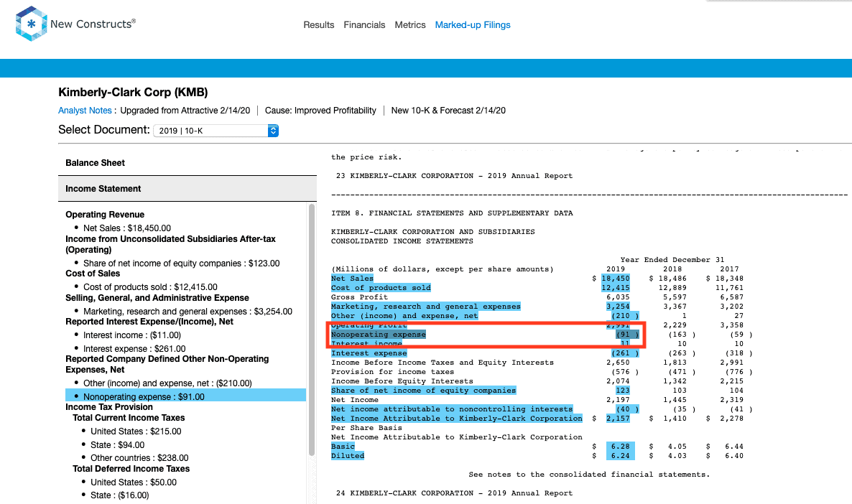852x504 pixels.
Task: Click highlighted Nonoperating expense label in filing
Action: pos(378,335)
